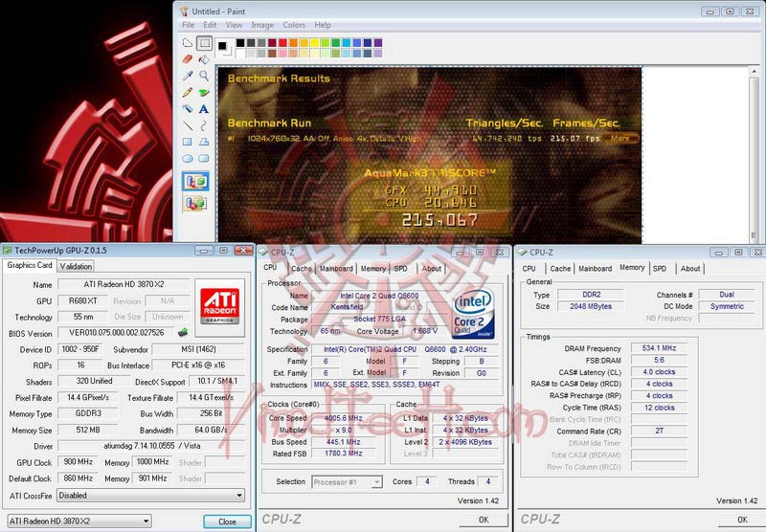Activate the Pick Color eyedropper tool
This screenshot has height=532, width=766.
coord(188,76)
